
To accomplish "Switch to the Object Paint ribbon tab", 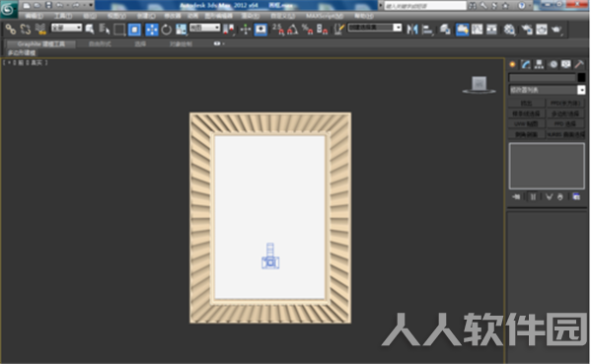I will pyautogui.click(x=181, y=43).
